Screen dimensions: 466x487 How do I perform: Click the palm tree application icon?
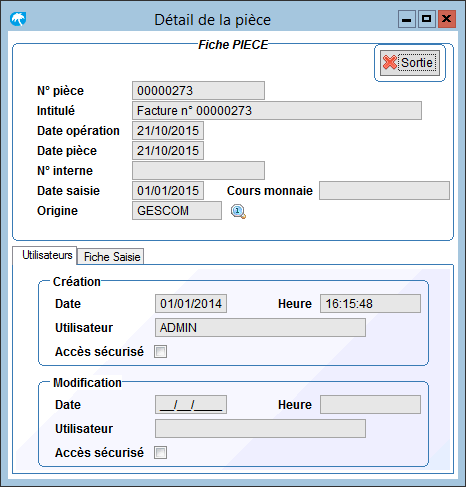(x=18, y=19)
